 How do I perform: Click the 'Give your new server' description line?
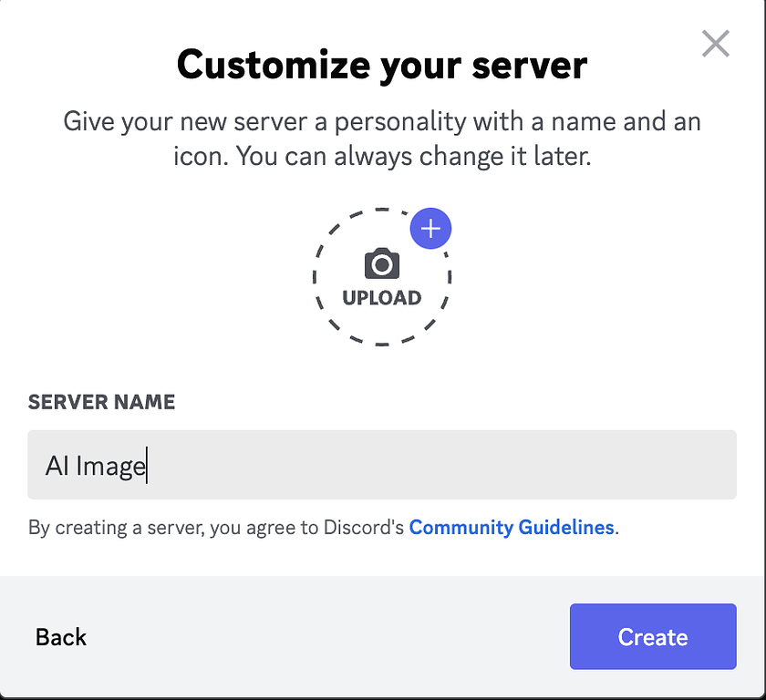click(382, 121)
